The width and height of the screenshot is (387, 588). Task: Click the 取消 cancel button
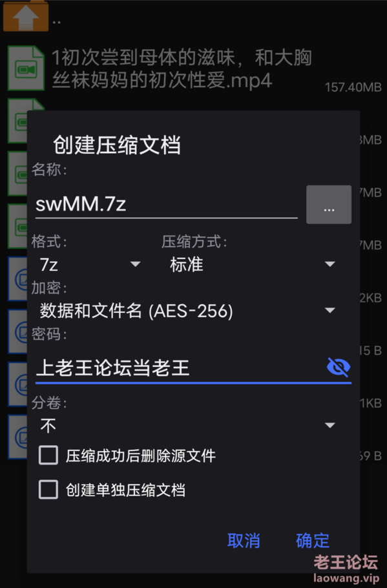click(244, 540)
